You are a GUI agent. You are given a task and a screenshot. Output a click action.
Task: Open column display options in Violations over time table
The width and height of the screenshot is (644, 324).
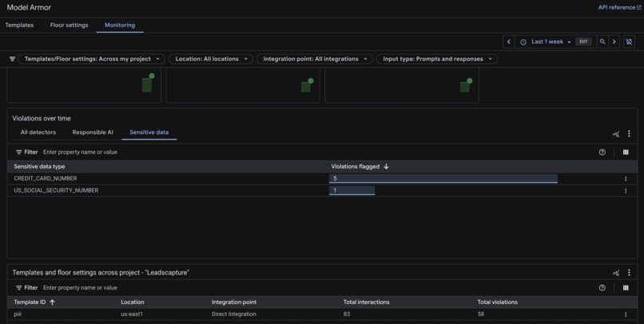coord(626,152)
